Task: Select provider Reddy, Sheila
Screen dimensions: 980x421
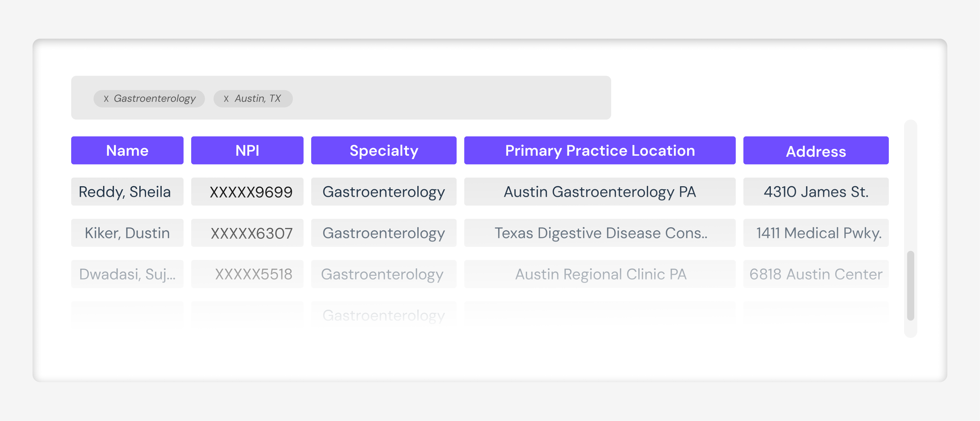Action: [x=127, y=191]
